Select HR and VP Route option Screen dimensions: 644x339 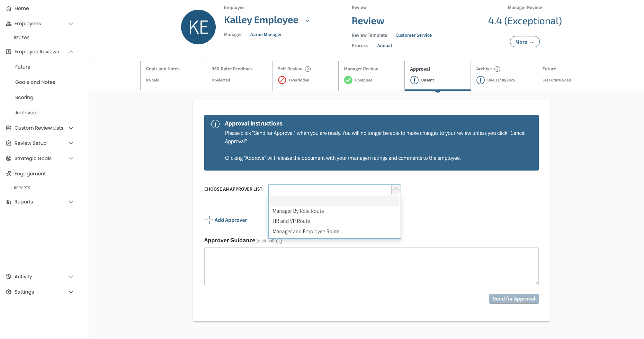[x=334, y=221]
